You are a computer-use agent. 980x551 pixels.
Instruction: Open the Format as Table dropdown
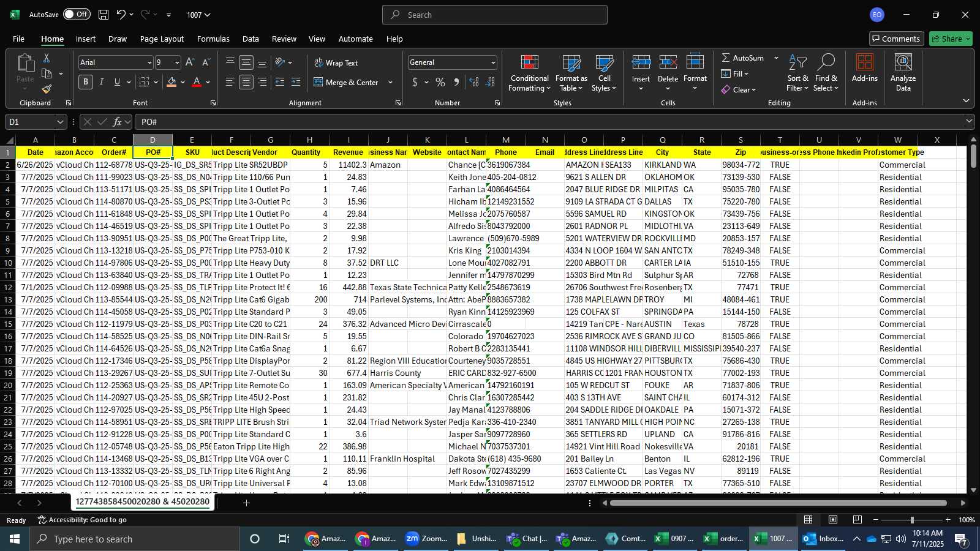tap(571, 73)
